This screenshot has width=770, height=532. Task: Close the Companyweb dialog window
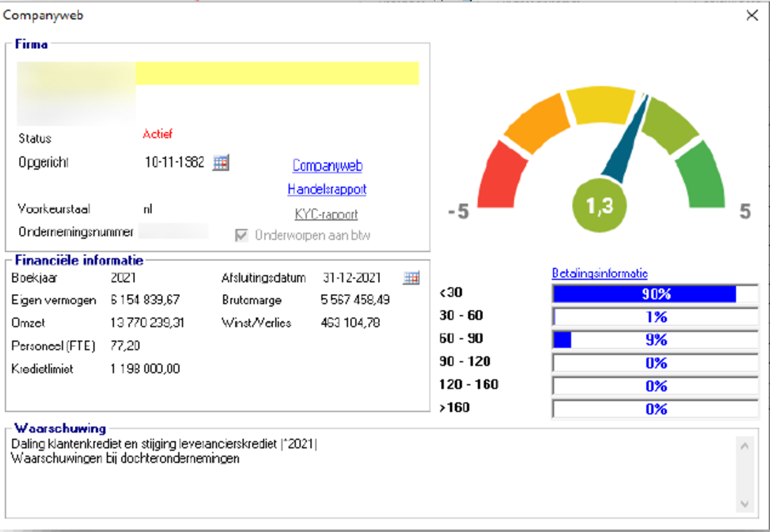(752, 15)
